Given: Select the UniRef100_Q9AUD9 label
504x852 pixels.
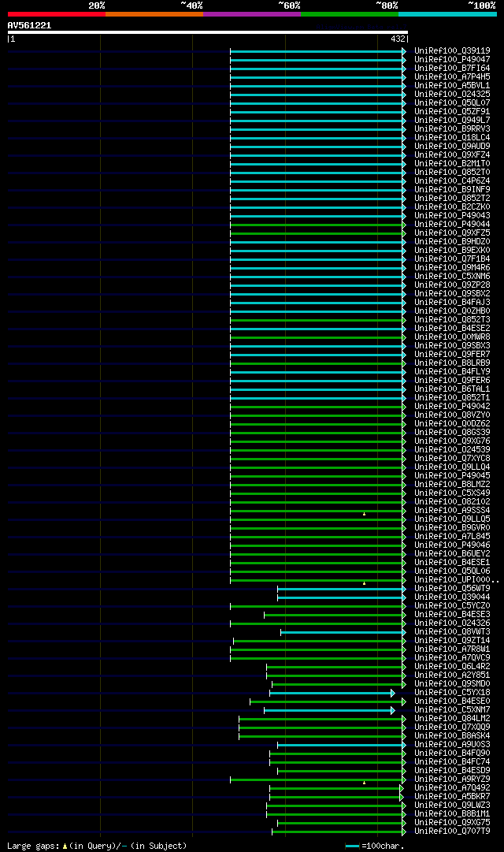Looking at the screenshot, I should tap(452, 147).
